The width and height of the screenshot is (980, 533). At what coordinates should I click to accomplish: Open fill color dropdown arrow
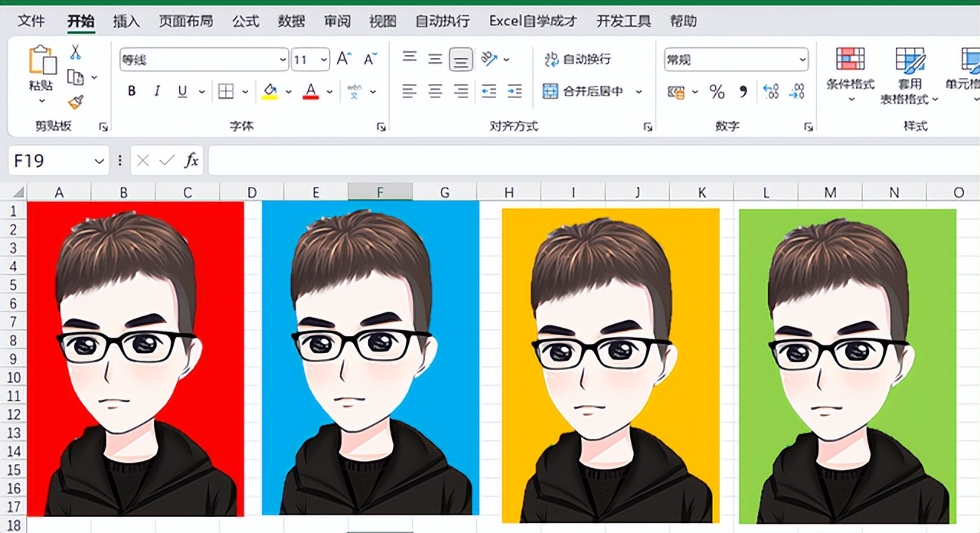coord(289,92)
